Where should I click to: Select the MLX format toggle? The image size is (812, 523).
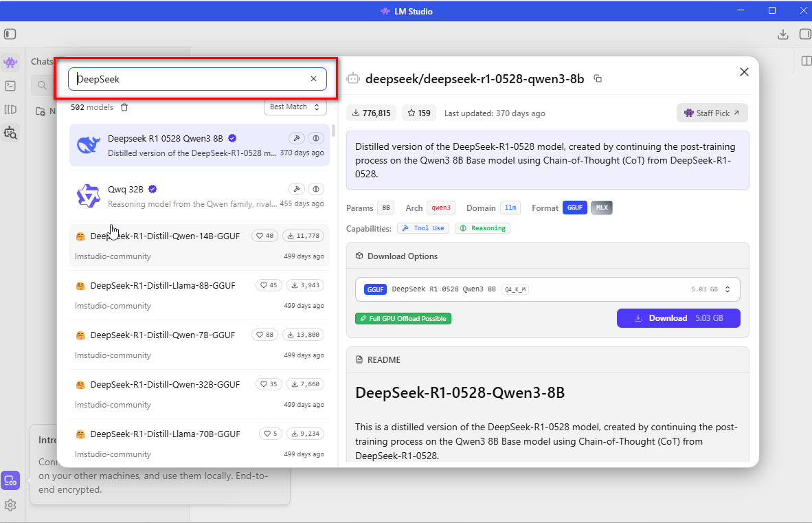pos(602,208)
